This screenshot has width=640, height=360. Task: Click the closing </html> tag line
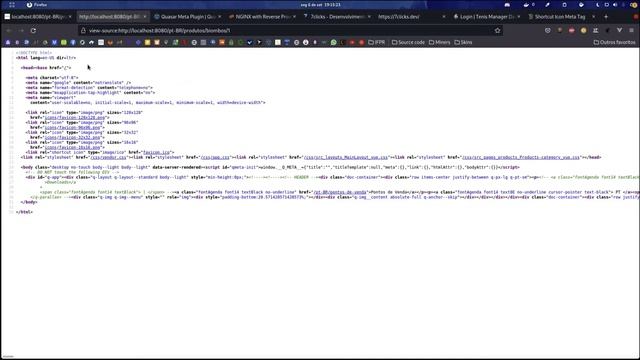click(x=24, y=212)
